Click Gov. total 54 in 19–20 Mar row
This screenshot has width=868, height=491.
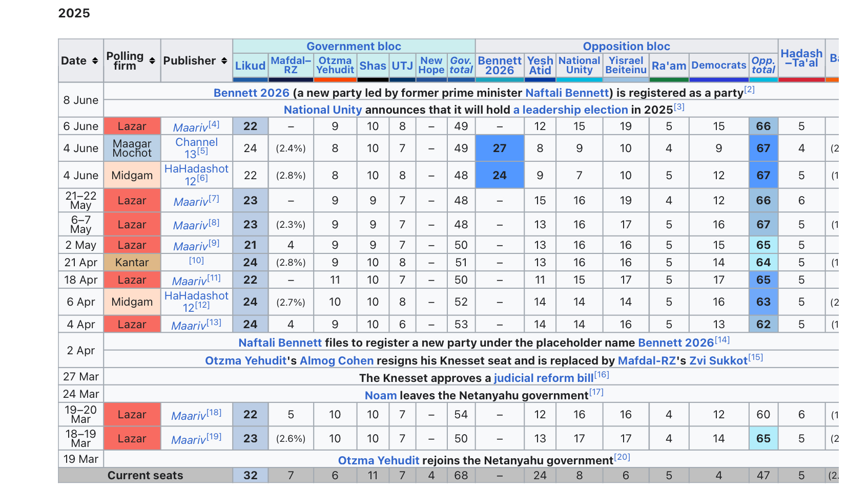(461, 415)
